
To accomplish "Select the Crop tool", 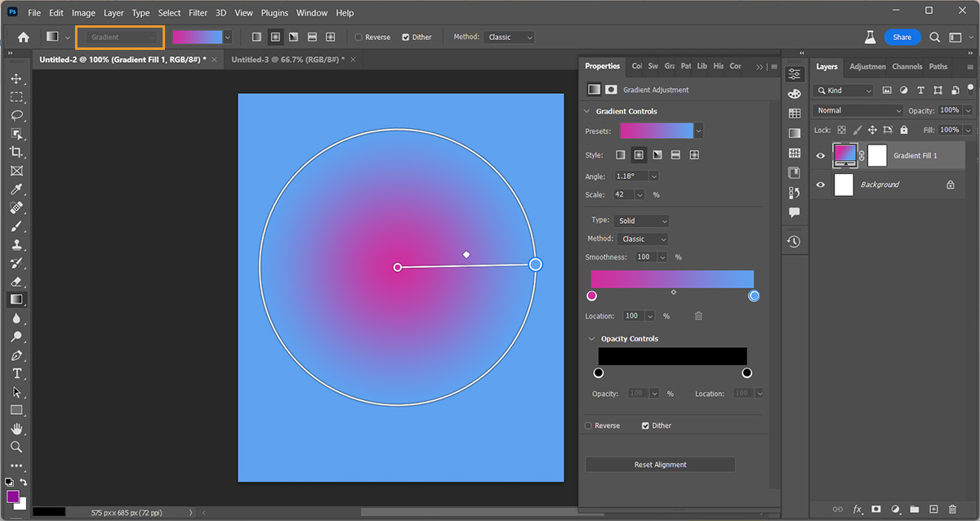I will (16, 152).
